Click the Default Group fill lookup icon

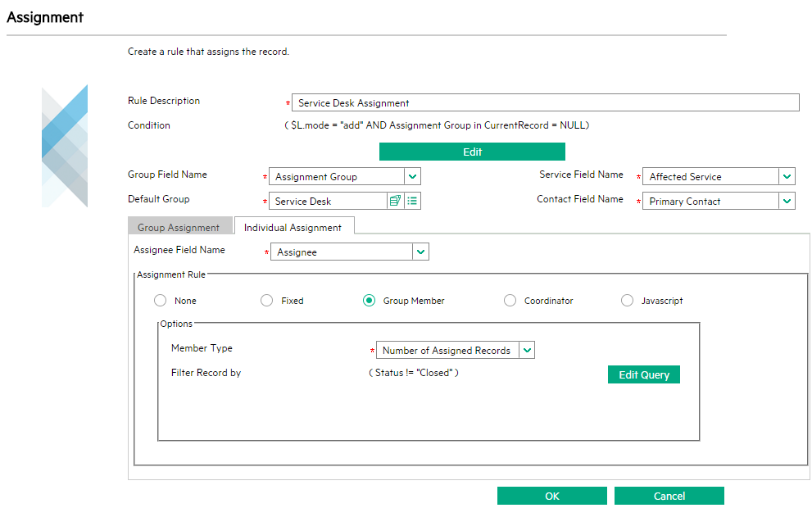coord(395,201)
